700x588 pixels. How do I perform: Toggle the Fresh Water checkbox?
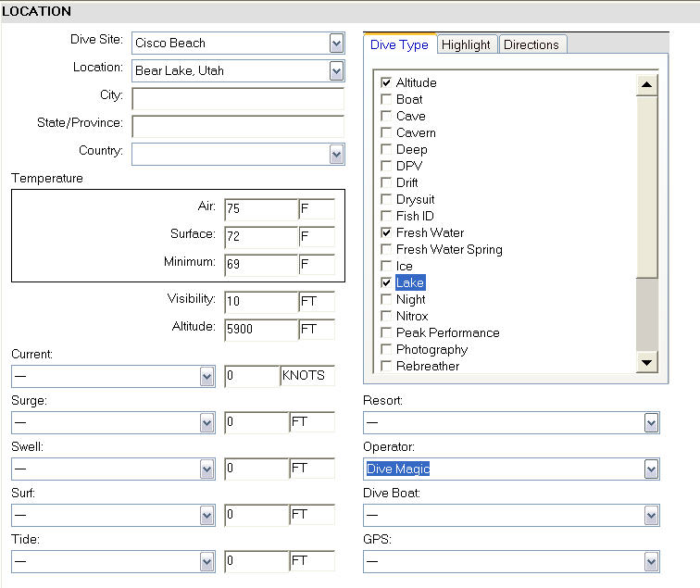click(x=387, y=232)
